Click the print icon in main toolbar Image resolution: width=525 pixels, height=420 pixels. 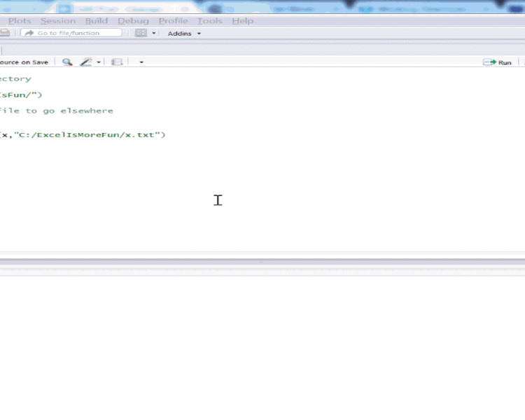coord(5,32)
